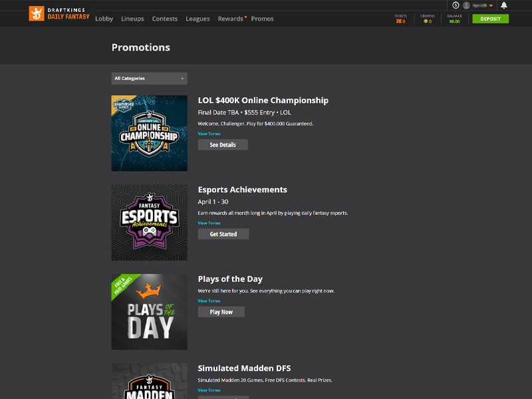Screen dimensions: 532x399
Task: Click the Plays of the Day heading
Action: [x=230, y=279]
